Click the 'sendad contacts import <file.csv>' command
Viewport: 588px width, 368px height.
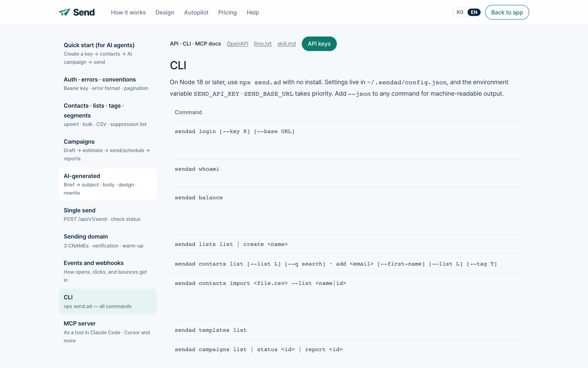click(x=261, y=283)
